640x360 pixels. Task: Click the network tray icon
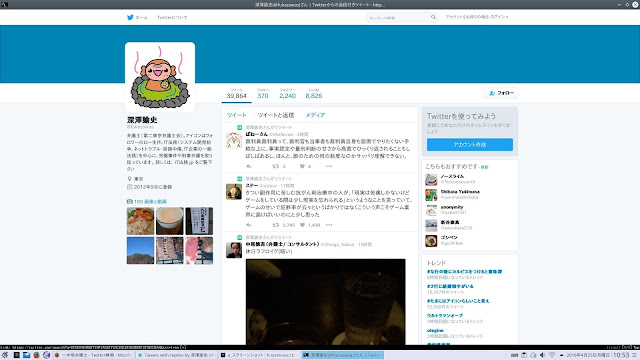point(552,355)
